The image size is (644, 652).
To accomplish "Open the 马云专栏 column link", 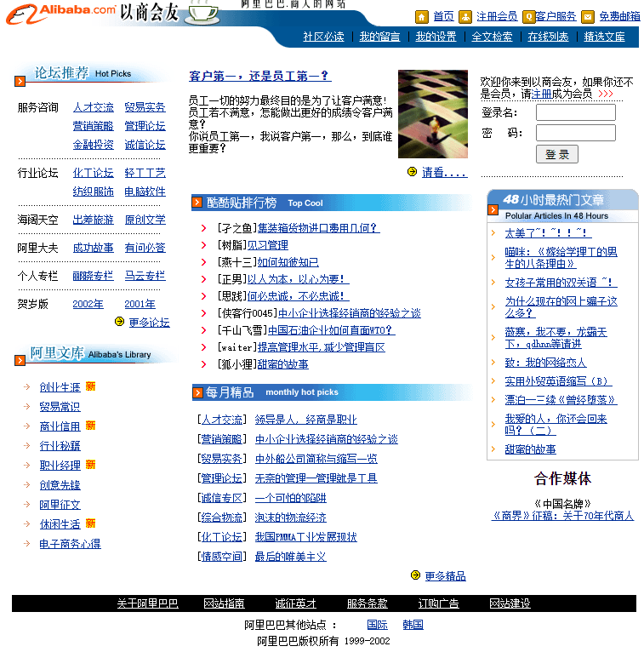I will point(145,276).
